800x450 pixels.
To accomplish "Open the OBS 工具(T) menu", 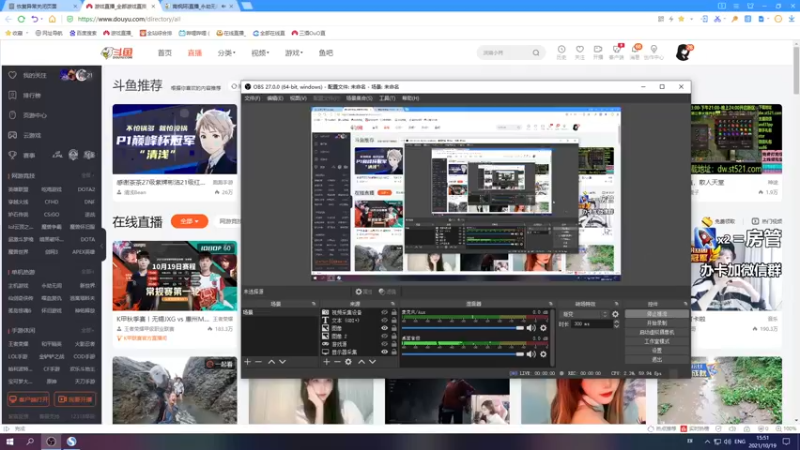I will click(387, 98).
